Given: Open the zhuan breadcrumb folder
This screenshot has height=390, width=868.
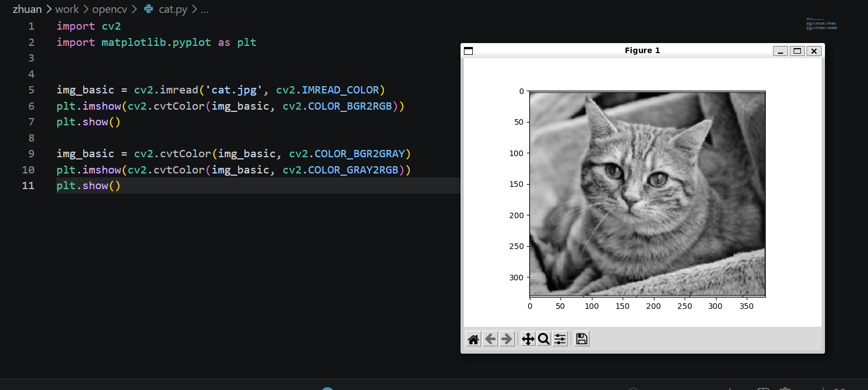Looking at the screenshot, I should 27,10.
